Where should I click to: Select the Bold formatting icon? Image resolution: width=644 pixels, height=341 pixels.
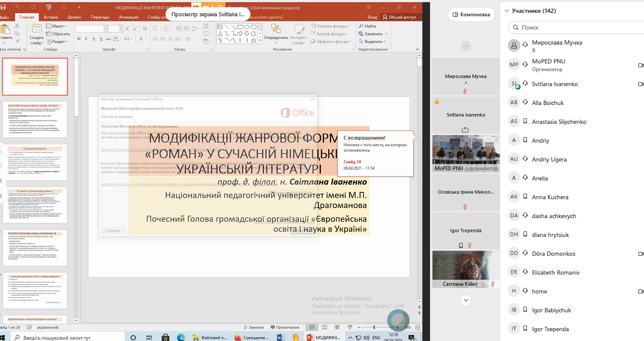79,39
